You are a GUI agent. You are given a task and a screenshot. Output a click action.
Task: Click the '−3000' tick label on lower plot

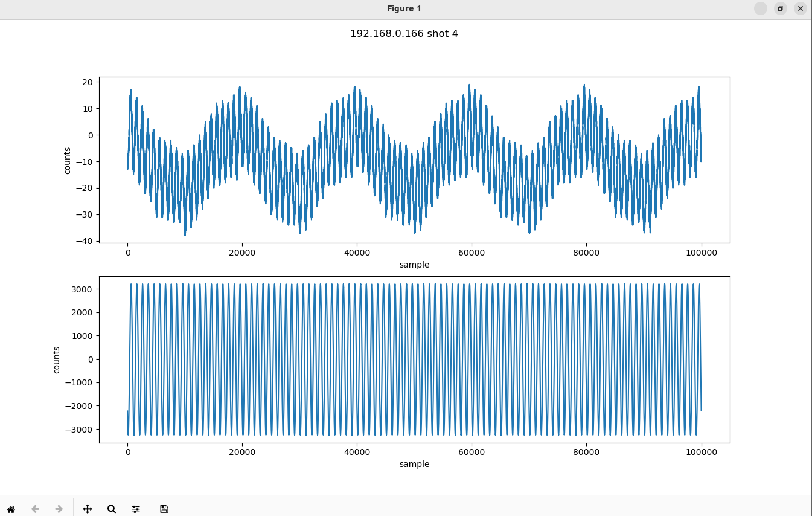(78, 430)
